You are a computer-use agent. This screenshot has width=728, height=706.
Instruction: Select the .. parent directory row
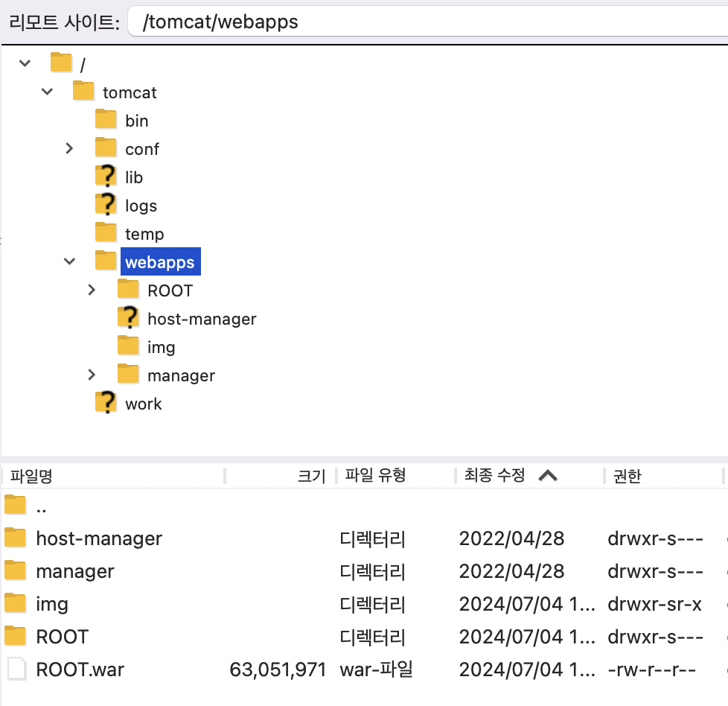[364, 506]
